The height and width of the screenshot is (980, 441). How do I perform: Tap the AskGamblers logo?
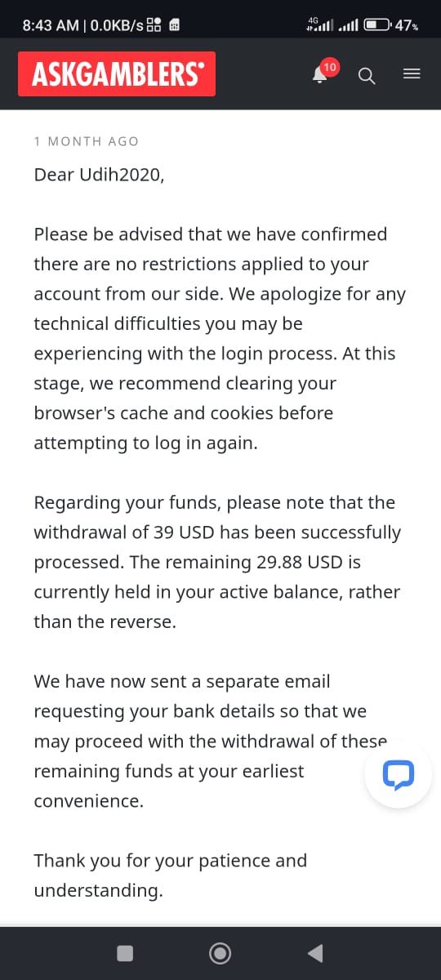117,74
